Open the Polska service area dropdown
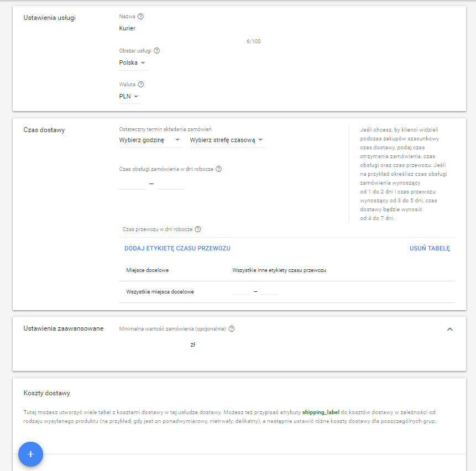The height and width of the screenshot is (471, 476). [132, 63]
